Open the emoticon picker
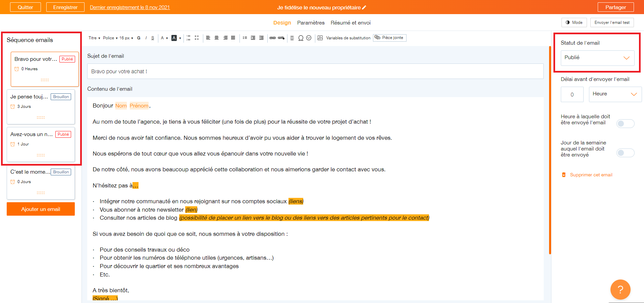Image resolution: width=644 pixels, height=303 pixels. pos(309,38)
